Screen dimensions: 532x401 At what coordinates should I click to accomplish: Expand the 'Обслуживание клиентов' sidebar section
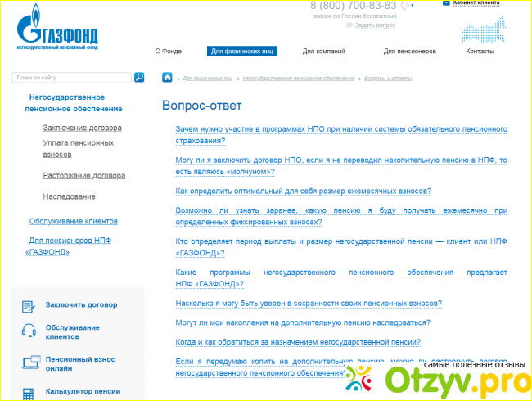(x=74, y=221)
